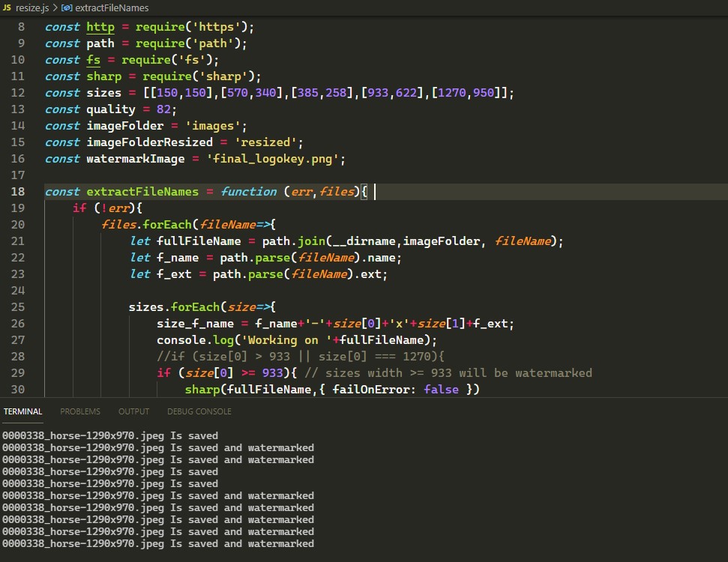Screen dimensions: 728x562
Task: Click the 'images' string on line 14
Action: click(213, 126)
